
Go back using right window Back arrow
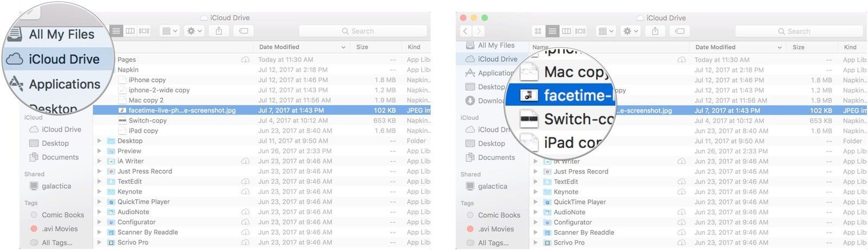coord(465,31)
